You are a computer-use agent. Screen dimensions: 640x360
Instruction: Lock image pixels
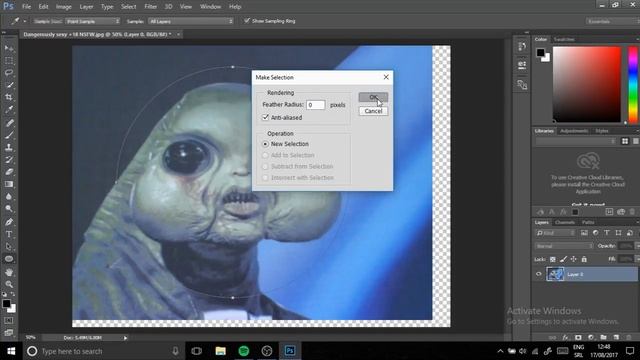tap(563, 259)
